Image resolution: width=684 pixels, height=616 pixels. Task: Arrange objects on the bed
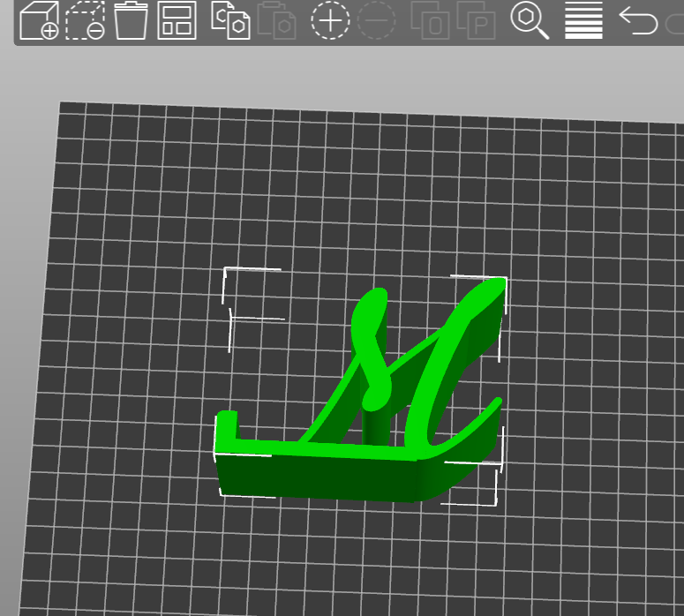tap(177, 20)
